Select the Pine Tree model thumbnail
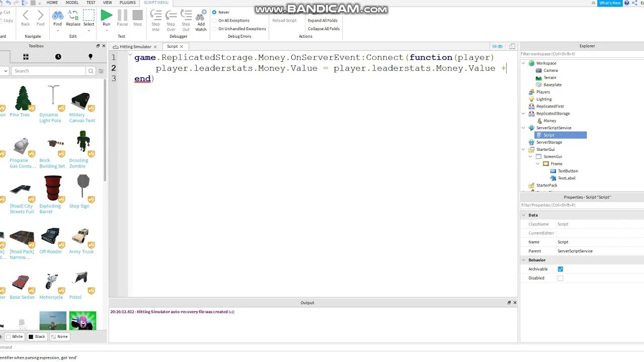 tap(22, 98)
